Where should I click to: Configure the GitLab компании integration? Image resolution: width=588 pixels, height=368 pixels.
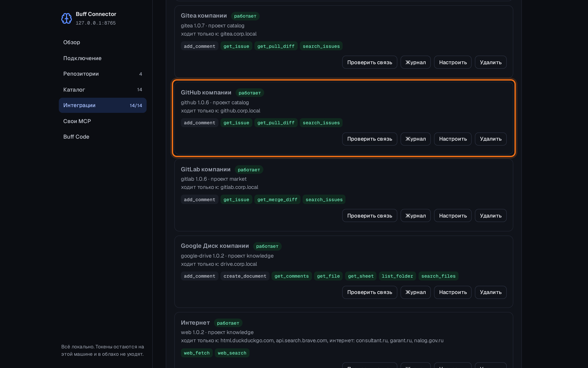click(x=453, y=216)
